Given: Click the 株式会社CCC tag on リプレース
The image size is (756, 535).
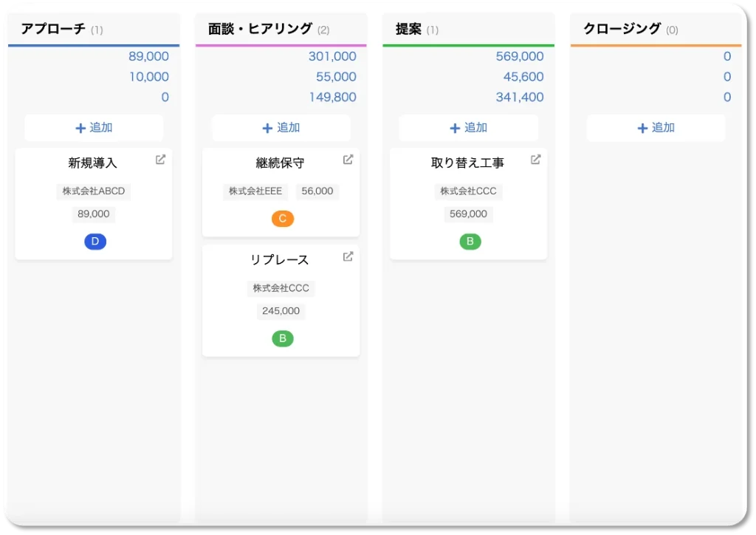Looking at the screenshot, I should (x=282, y=288).
